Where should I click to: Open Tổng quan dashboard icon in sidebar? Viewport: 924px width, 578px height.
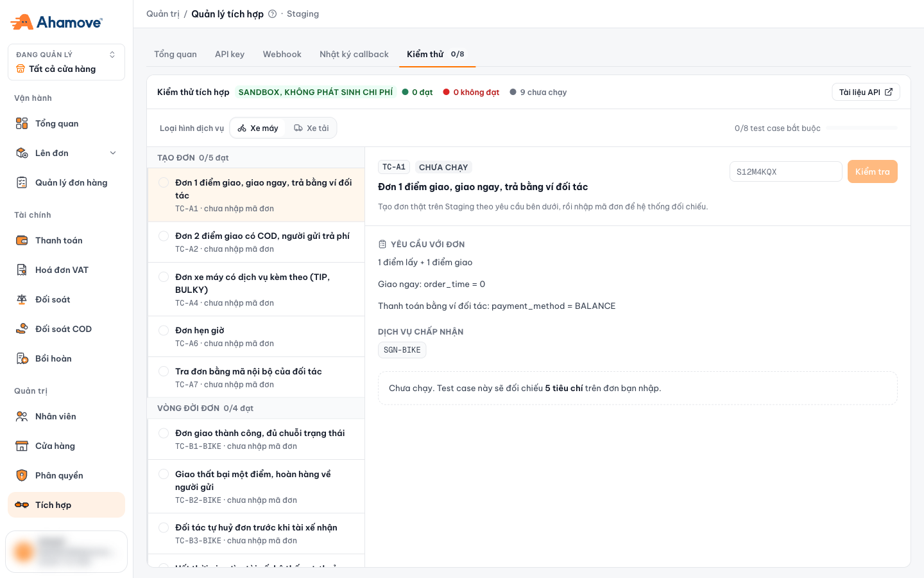click(22, 123)
